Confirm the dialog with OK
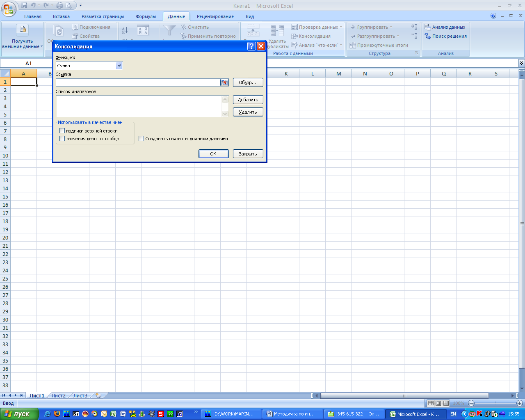 click(213, 154)
